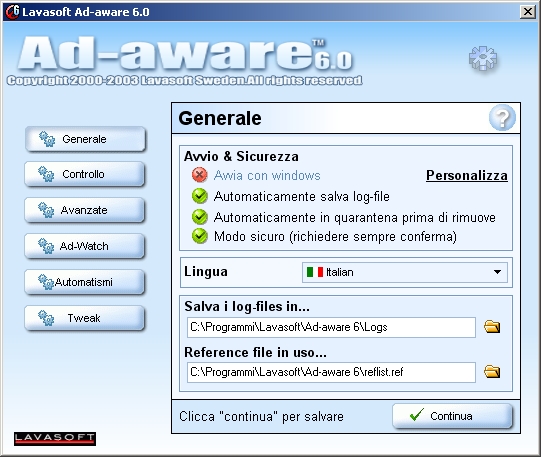Screen dimensions: 541x457
Task: Click the Lavasoft logo at bottom left
Action: click(55, 439)
